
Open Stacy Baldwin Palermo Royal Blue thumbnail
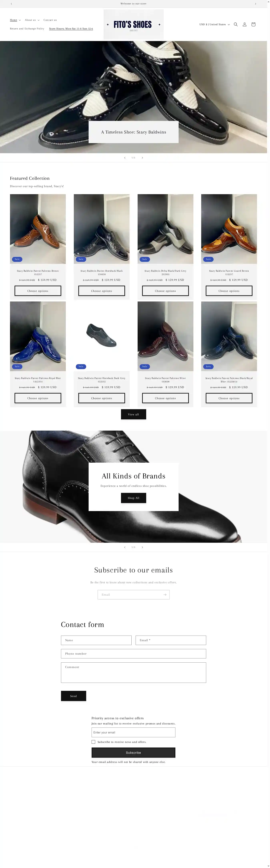tap(38, 336)
